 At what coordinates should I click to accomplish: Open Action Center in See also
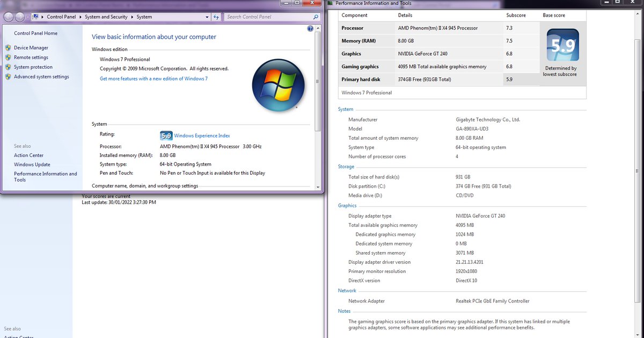click(x=28, y=155)
